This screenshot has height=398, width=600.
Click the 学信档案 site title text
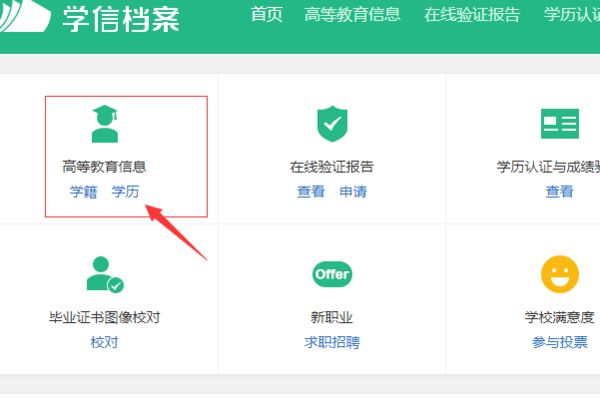point(121,19)
